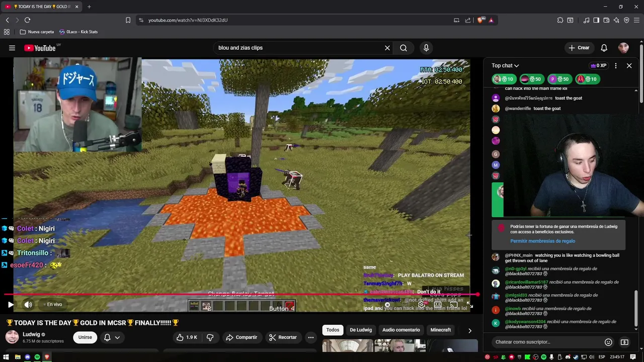Viewport: 644px width, 362px height.
Task: Select De Ludwig filter chip
Action: point(361,330)
